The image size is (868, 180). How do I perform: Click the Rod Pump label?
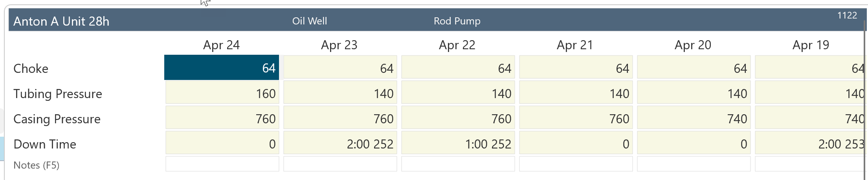[457, 21]
